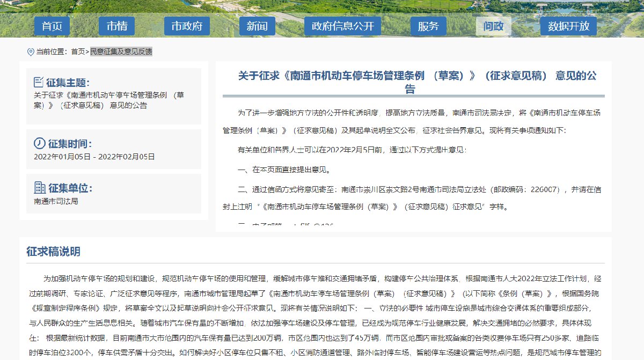
Task: Click the 征集单位 heading
Action: [x=70, y=188]
